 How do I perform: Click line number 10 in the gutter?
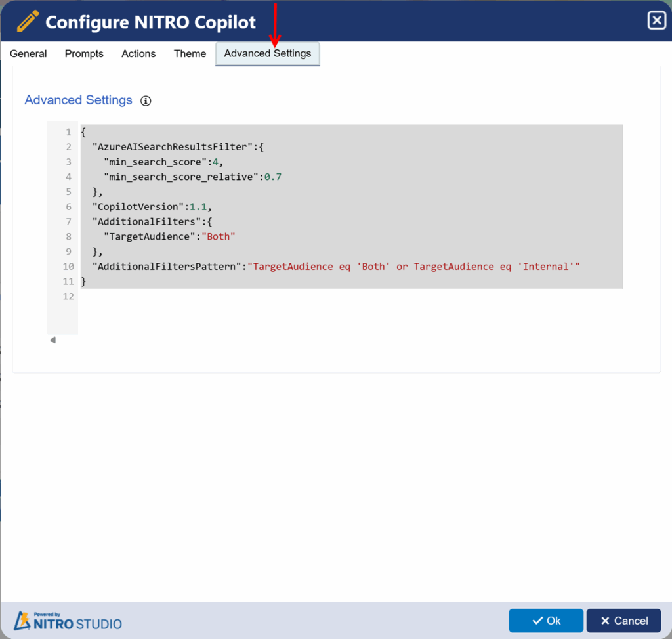click(x=68, y=267)
